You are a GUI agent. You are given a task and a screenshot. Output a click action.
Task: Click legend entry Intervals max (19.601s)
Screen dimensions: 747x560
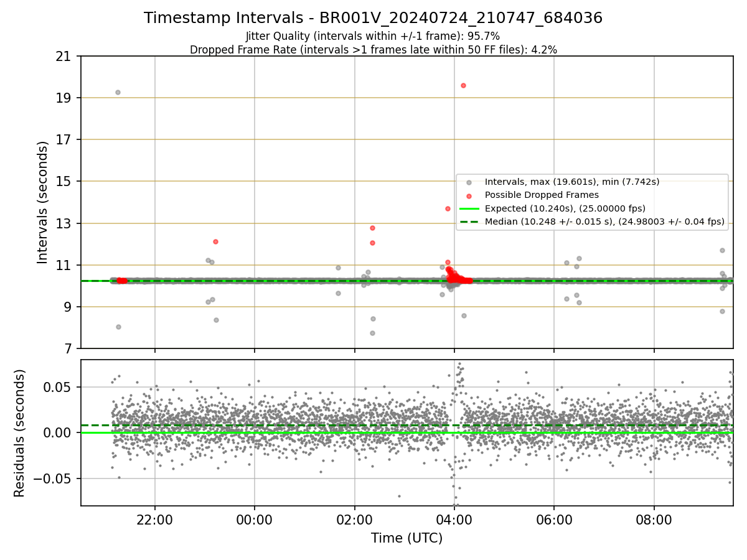tap(572, 182)
